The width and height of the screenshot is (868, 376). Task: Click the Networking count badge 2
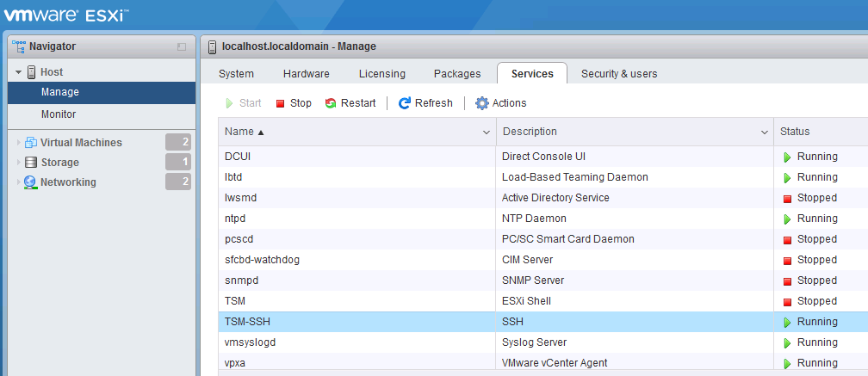pos(178,182)
